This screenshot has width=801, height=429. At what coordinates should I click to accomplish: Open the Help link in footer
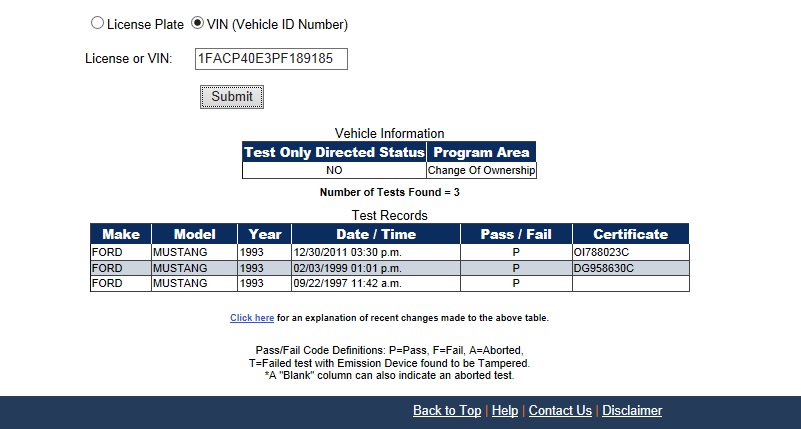click(505, 411)
